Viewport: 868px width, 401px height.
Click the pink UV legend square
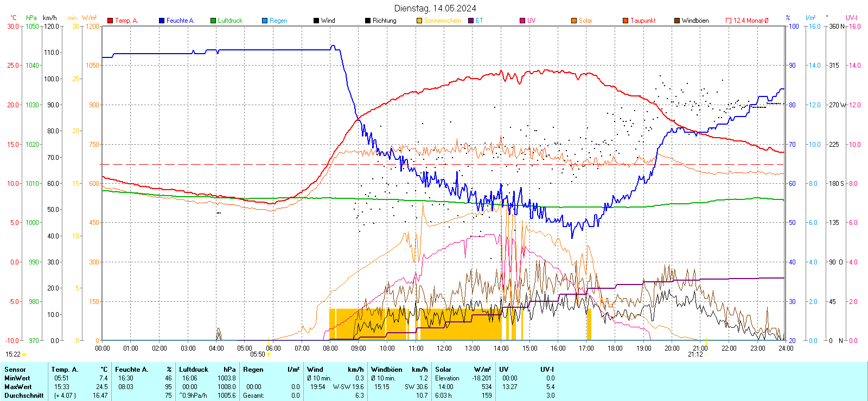[522, 21]
